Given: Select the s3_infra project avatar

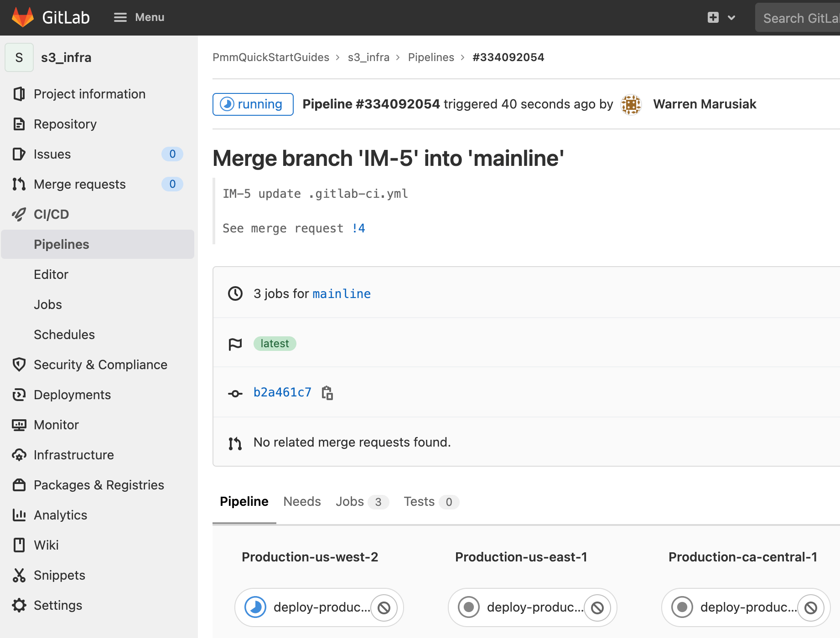Looking at the screenshot, I should [x=19, y=57].
